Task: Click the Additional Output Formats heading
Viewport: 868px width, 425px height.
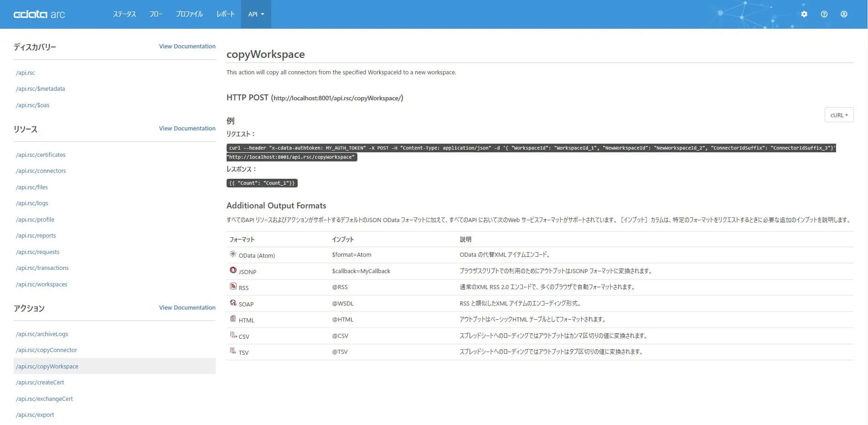Action: tap(276, 206)
